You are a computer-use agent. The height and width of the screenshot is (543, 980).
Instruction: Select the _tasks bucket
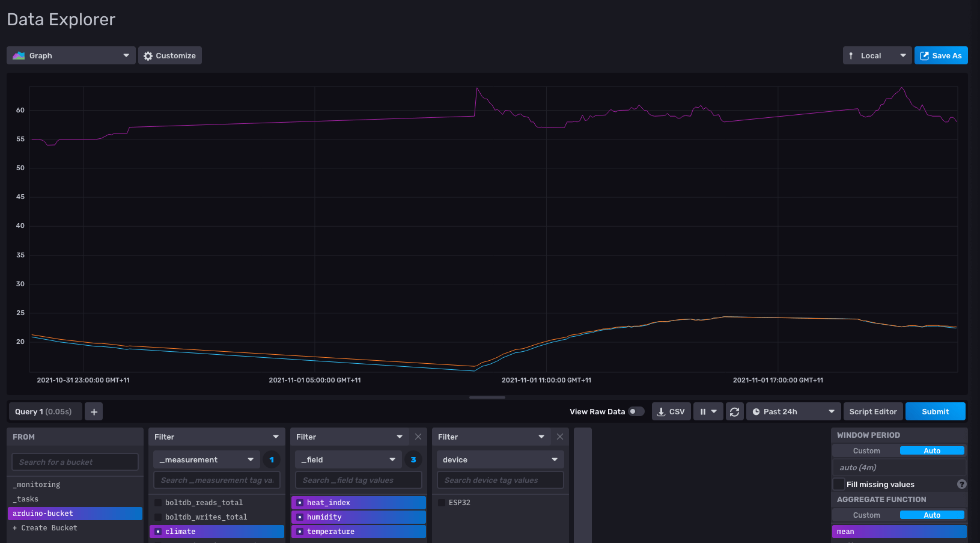coord(75,499)
